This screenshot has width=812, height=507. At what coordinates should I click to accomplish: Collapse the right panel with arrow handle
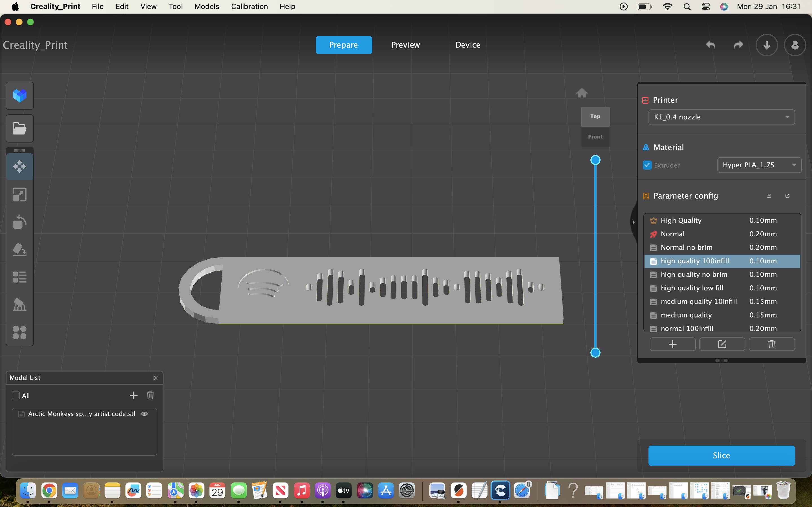[633, 222]
